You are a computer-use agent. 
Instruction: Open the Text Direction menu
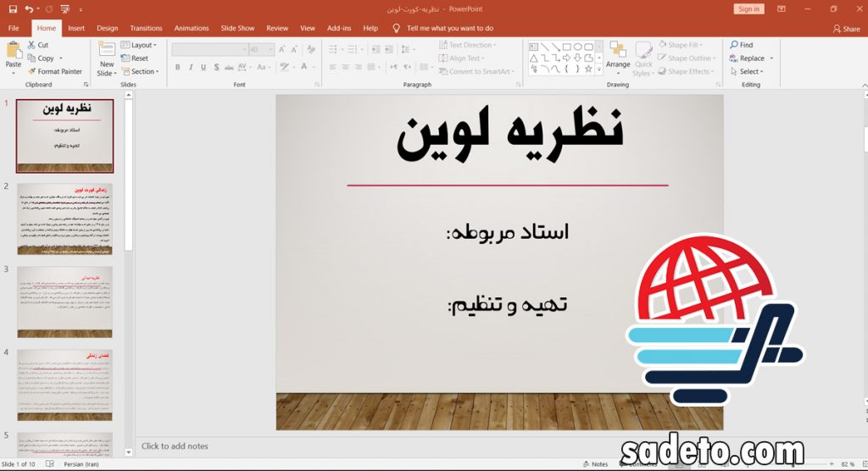pyautogui.click(x=467, y=45)
